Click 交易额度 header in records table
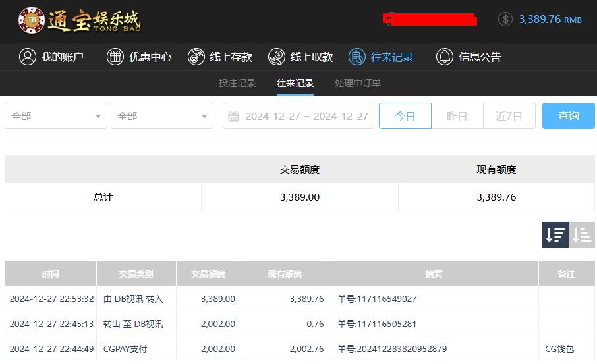Image resolution: width=597 pixels, height=364 pixels. point(209,273)
